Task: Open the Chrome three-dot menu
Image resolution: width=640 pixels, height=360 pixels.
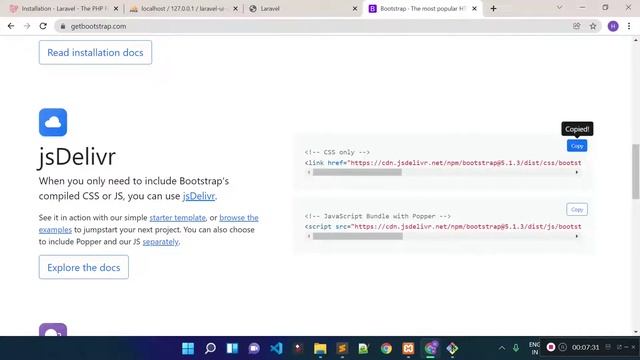Action: pyautogui.click(x=629, y=26)
